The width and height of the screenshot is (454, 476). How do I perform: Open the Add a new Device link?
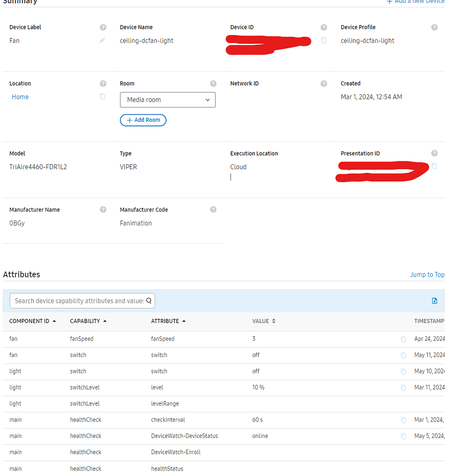pos(415,2)
